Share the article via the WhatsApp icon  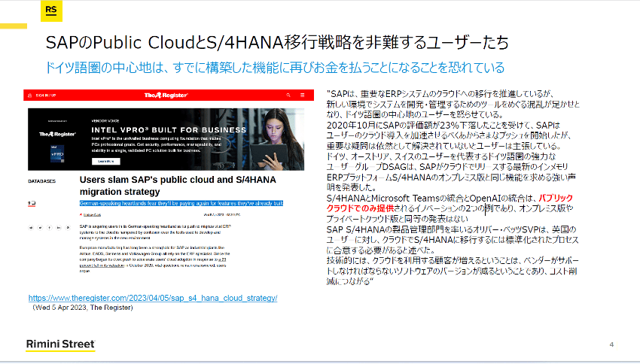pos(68,228)
